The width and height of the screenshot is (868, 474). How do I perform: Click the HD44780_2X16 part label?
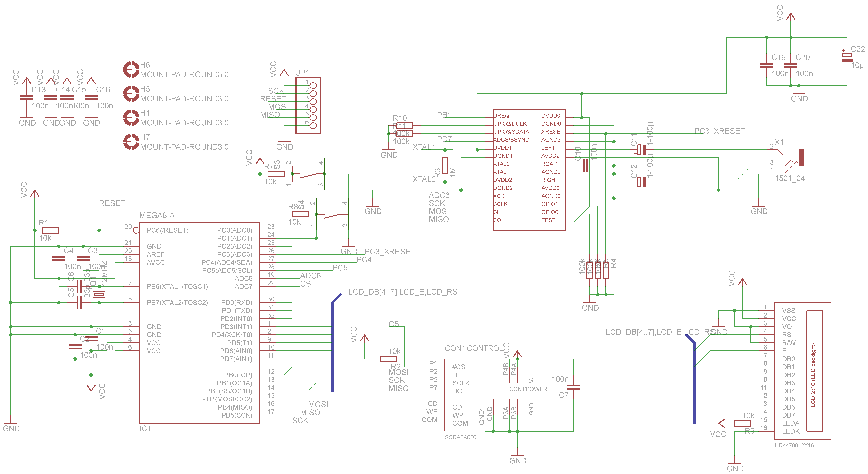[x=794, y=445]
